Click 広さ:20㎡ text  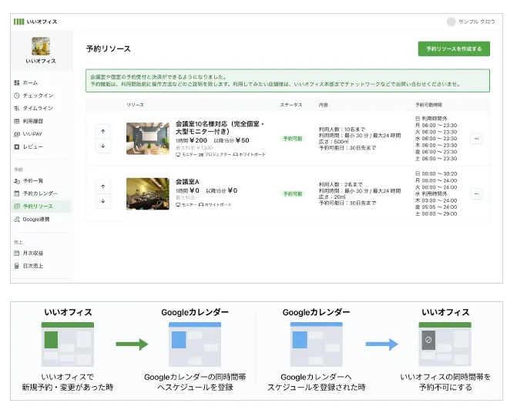[332, 197]
